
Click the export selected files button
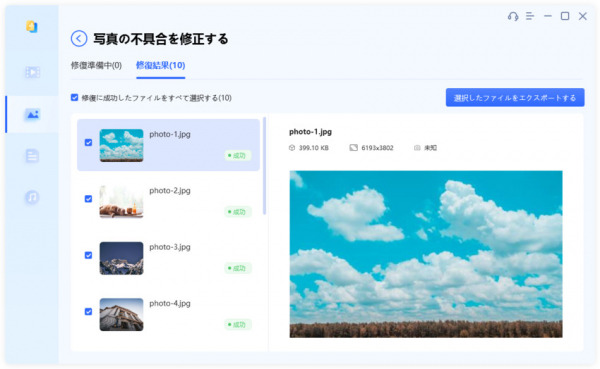coord(515,98)
